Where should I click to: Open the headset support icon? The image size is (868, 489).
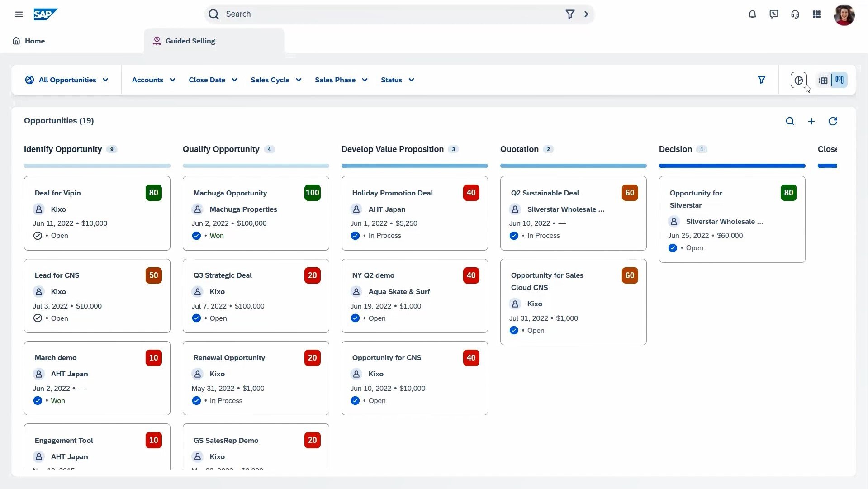coord(795,14)
